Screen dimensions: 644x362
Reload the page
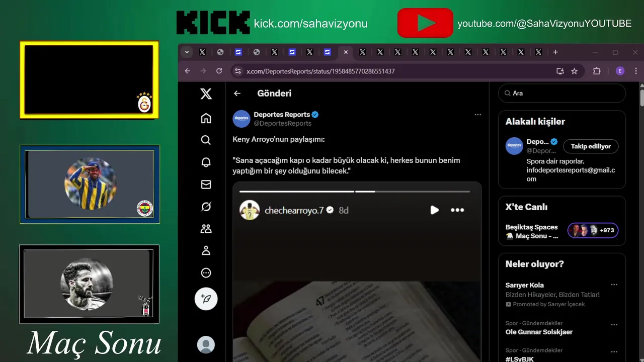coord(219,71)
